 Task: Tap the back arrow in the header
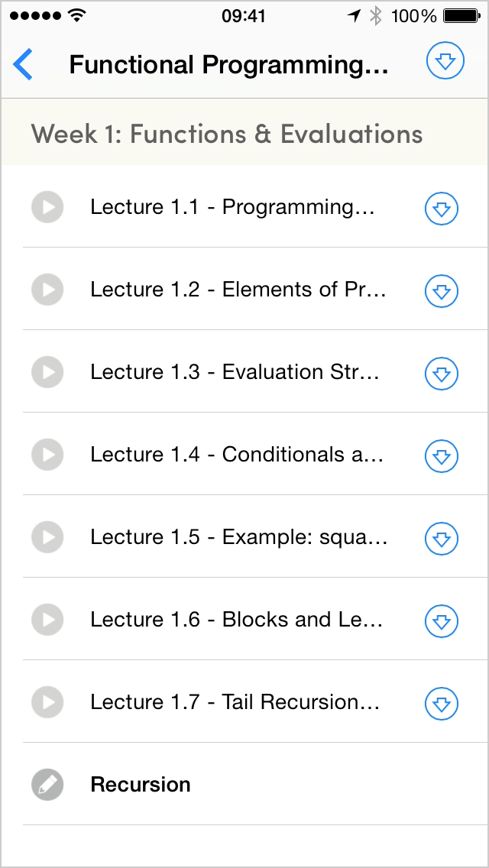point(24,64)
